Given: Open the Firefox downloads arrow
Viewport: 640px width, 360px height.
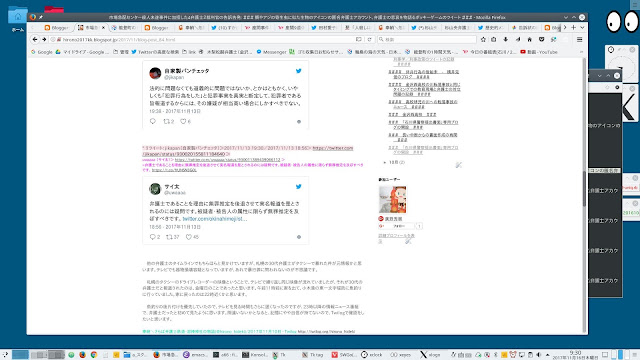Looking at the screenshot, I should click(506, 40).
